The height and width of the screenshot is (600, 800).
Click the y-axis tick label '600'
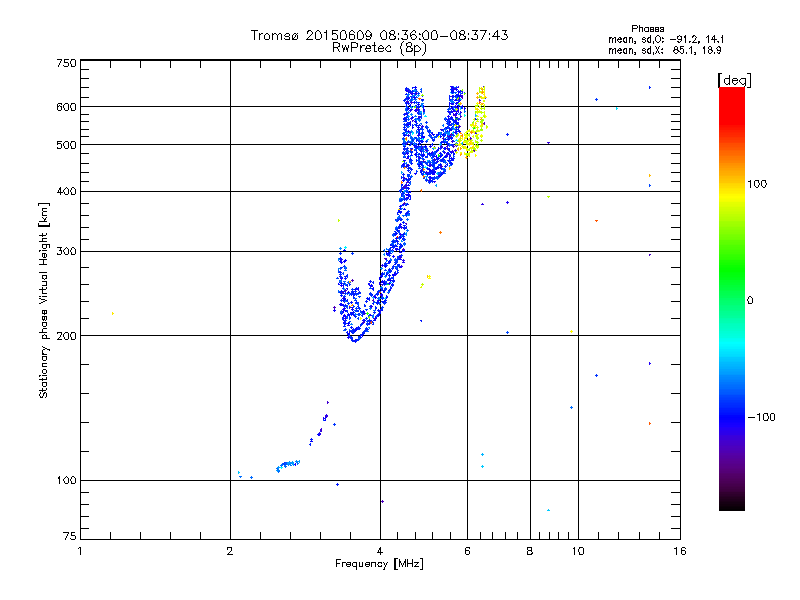[66, 107]
